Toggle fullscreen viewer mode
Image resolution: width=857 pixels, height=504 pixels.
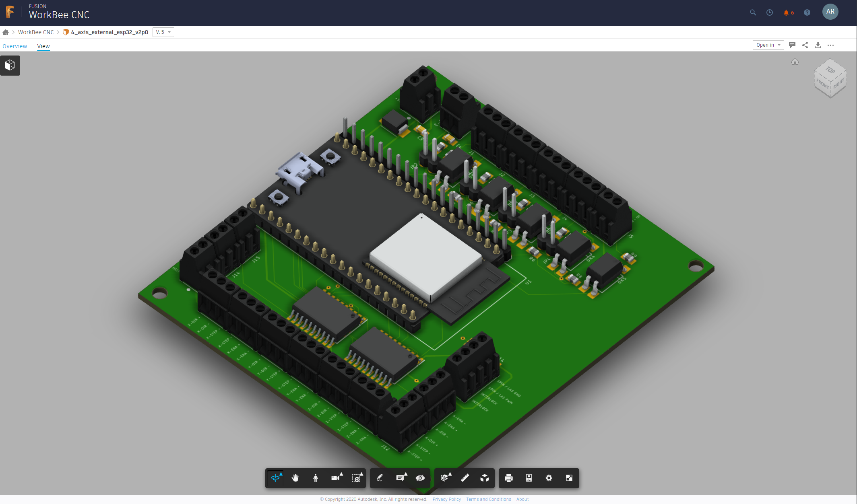point(569,478)
